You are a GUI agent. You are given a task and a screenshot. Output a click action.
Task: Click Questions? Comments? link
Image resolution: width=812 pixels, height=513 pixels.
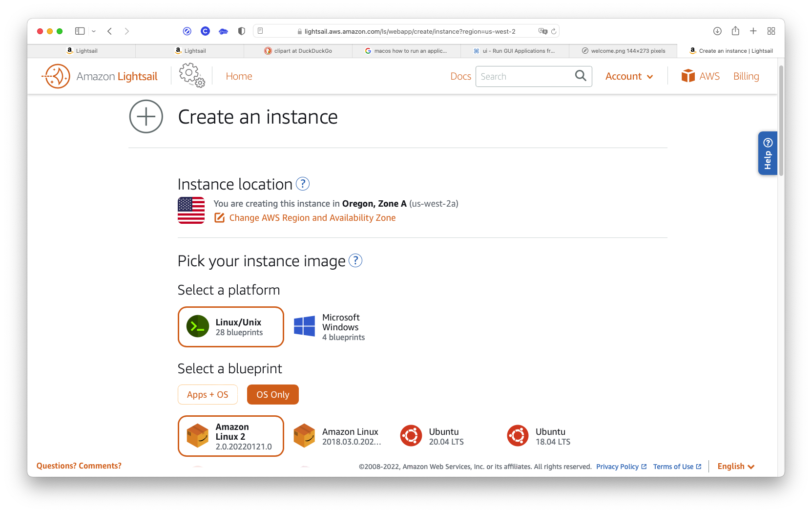[x=79, y=466]
